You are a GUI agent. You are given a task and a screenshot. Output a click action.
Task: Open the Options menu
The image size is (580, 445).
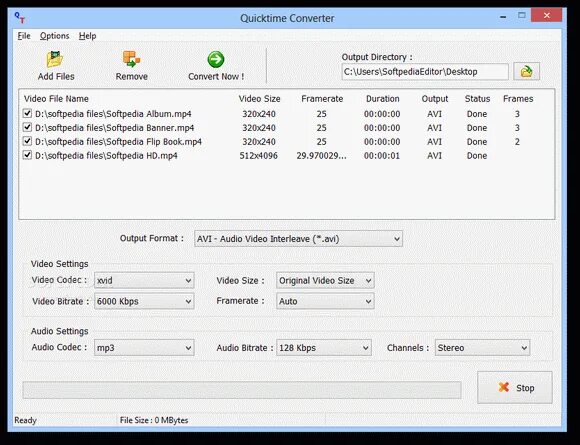[x=54, y=36]
